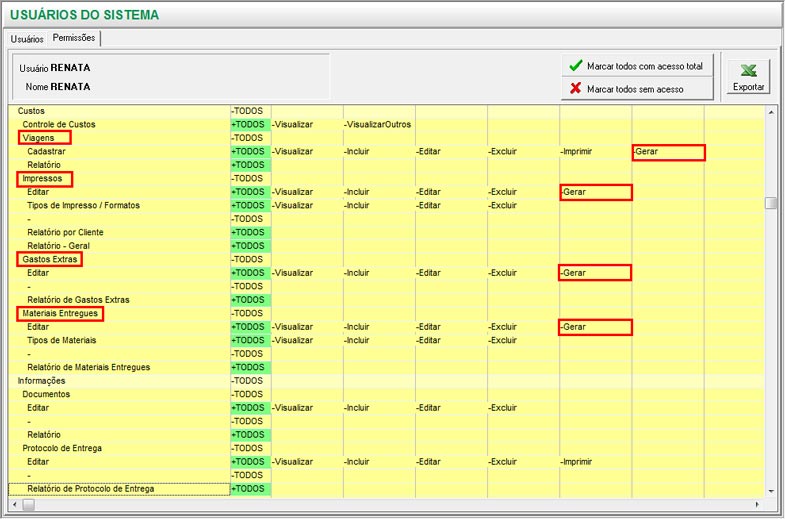This screenshot has width=785, height=519.
Task: Toggle +TODOS for Relatório de Protocolo de Entrega
Action: click(250, 489)
